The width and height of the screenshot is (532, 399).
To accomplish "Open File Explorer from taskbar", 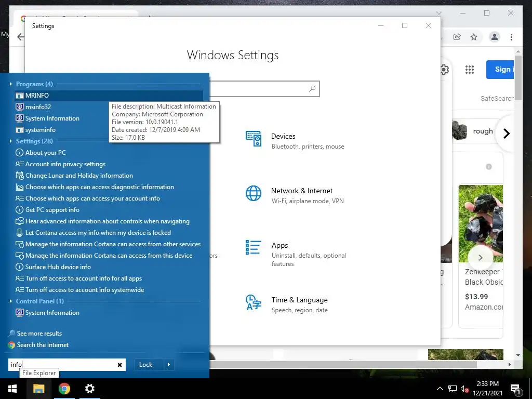I will (38, 389).
